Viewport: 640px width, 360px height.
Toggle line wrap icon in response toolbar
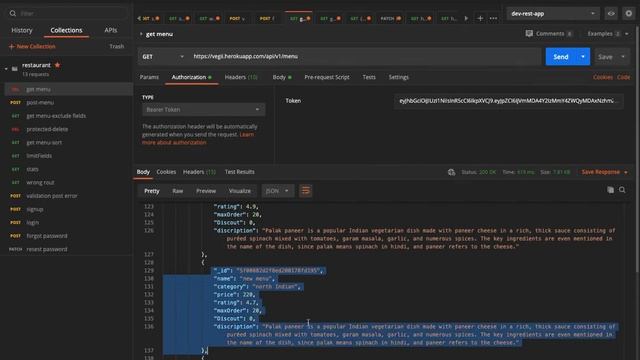pos(305,191)
